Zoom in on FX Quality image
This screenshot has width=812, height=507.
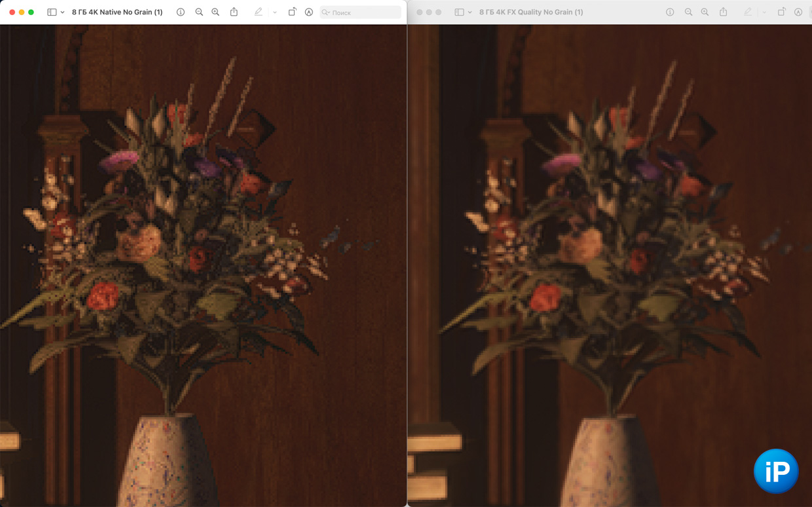pyautogui.click(x=705, y=12)
